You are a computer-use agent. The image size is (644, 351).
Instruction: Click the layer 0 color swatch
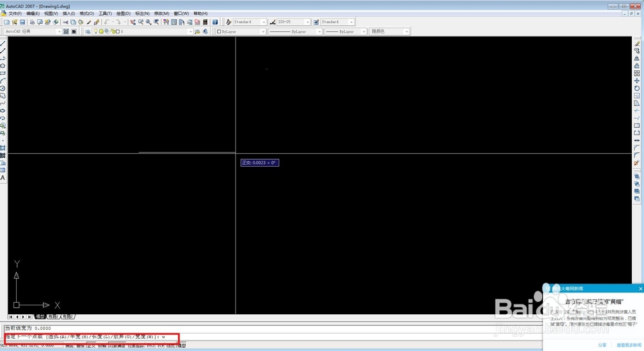click(118, 31)
